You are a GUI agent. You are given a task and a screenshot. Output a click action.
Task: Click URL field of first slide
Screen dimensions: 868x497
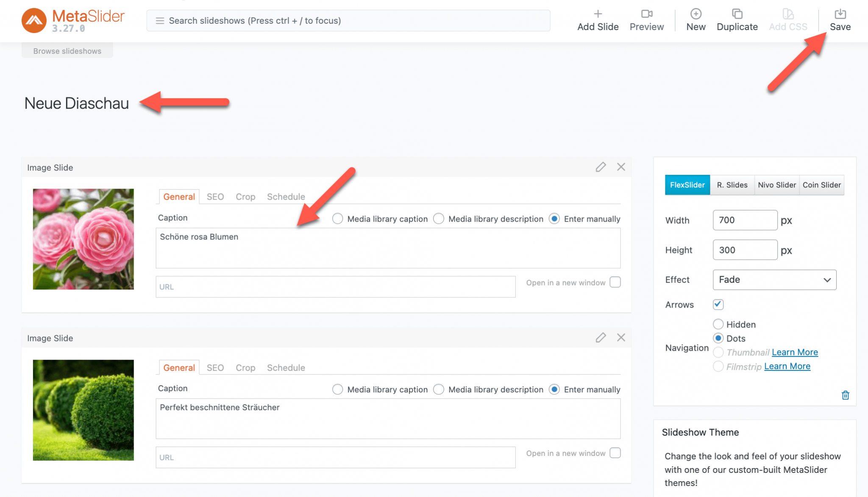point(335,287)
